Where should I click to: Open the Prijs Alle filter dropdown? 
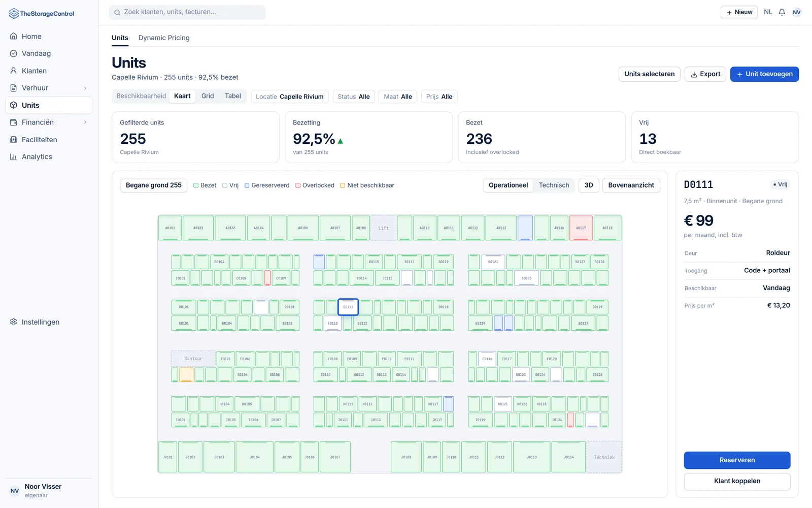439,97
